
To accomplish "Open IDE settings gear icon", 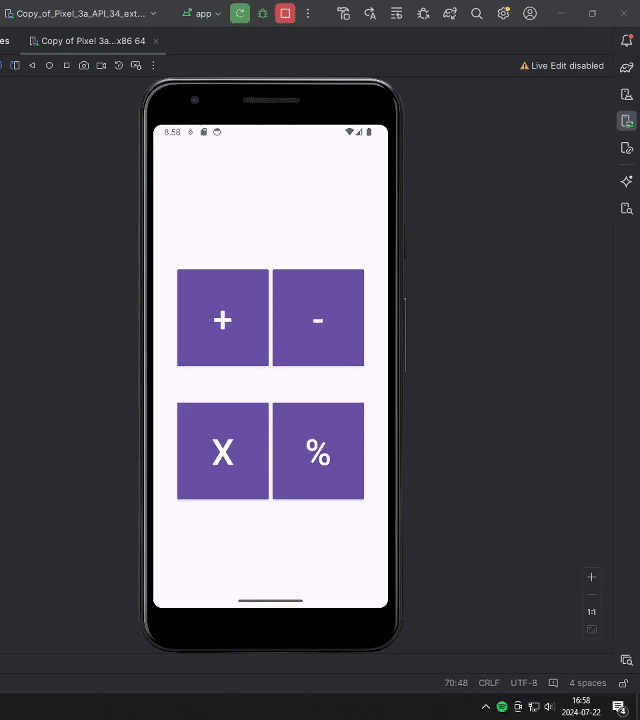I will pyautogui.click(x=503, y=14).
